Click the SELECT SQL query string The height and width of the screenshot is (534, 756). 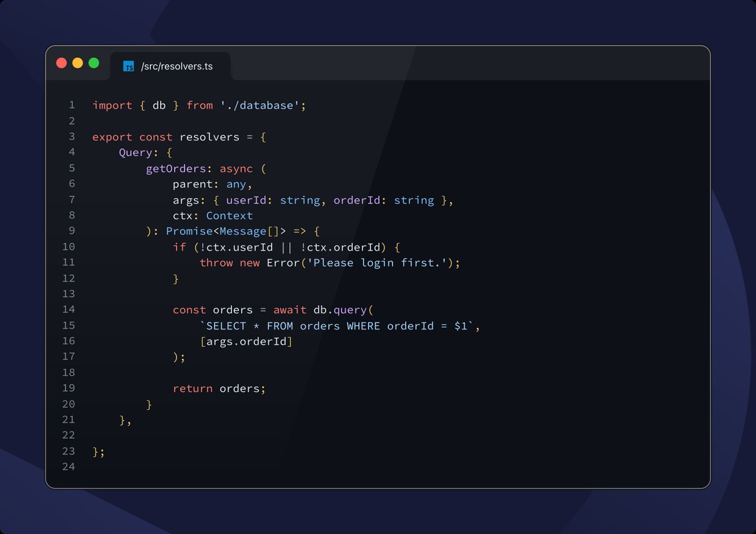(x=337, y=326)
